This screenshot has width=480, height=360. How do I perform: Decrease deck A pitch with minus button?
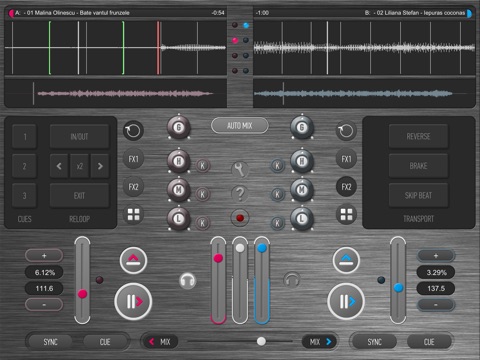pos(44,304)
